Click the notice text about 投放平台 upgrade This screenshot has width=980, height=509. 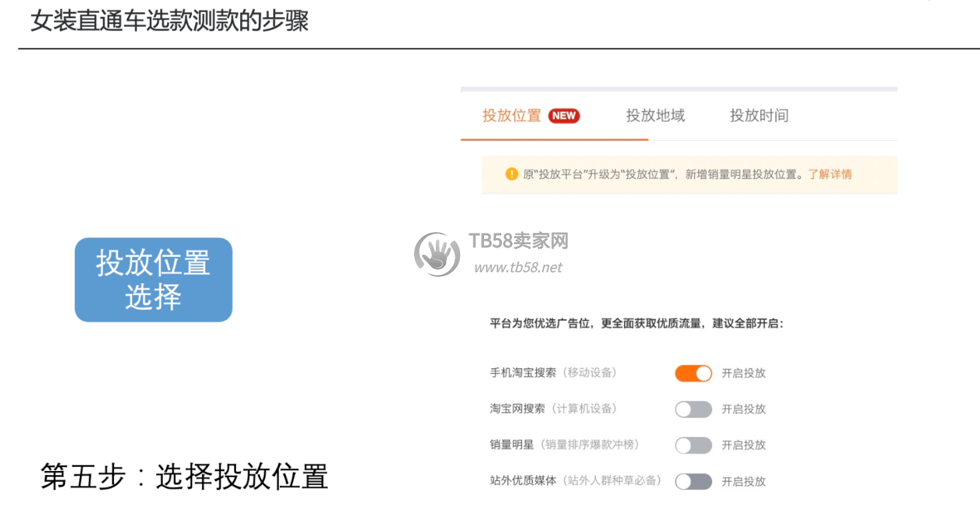(663, 174)
